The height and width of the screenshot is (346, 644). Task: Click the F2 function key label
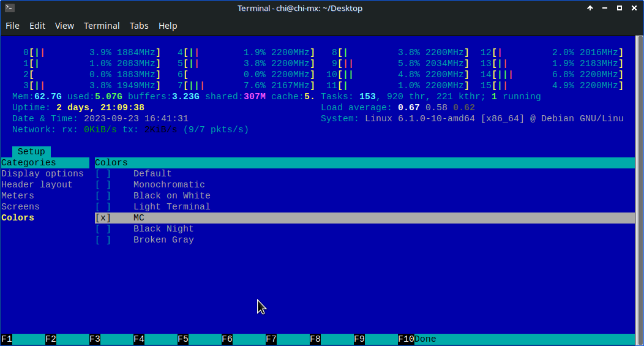pyautogui.click(x=51, y=339)
